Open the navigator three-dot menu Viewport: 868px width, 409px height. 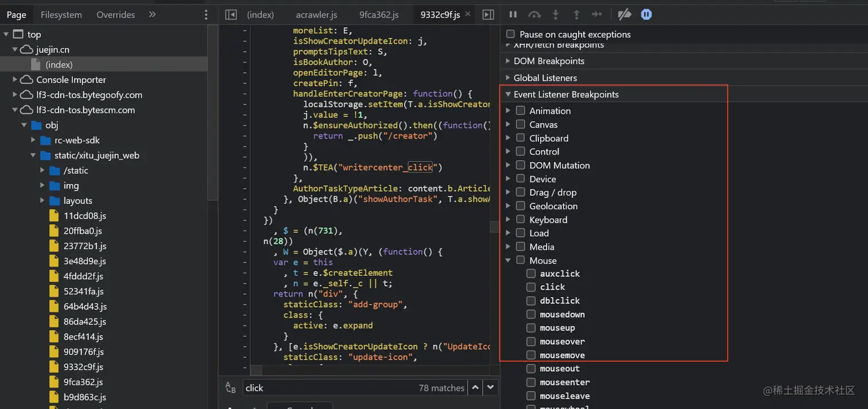tap(206, 15)
